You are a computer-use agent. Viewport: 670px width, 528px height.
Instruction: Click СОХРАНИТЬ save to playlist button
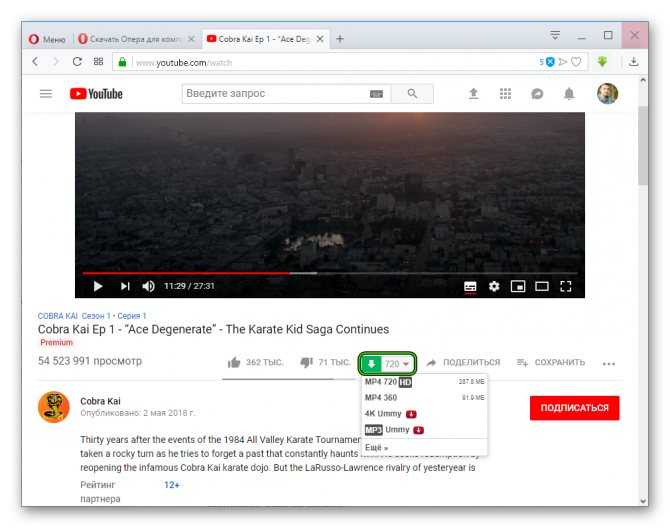pos(551,362)
